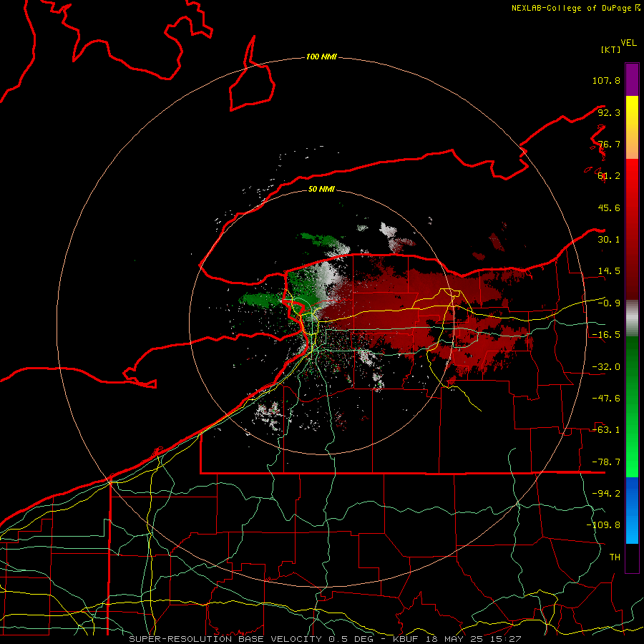
Task: Select the 107.8 legend value
Action: click(x=606, y=80)
